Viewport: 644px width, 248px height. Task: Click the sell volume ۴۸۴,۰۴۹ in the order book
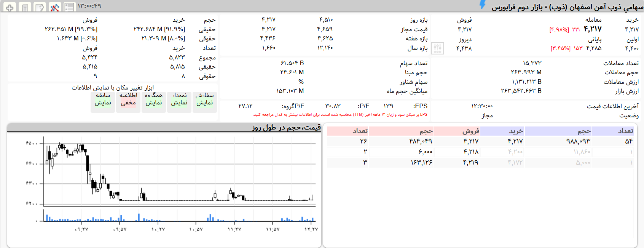click(x=421, y=141)
